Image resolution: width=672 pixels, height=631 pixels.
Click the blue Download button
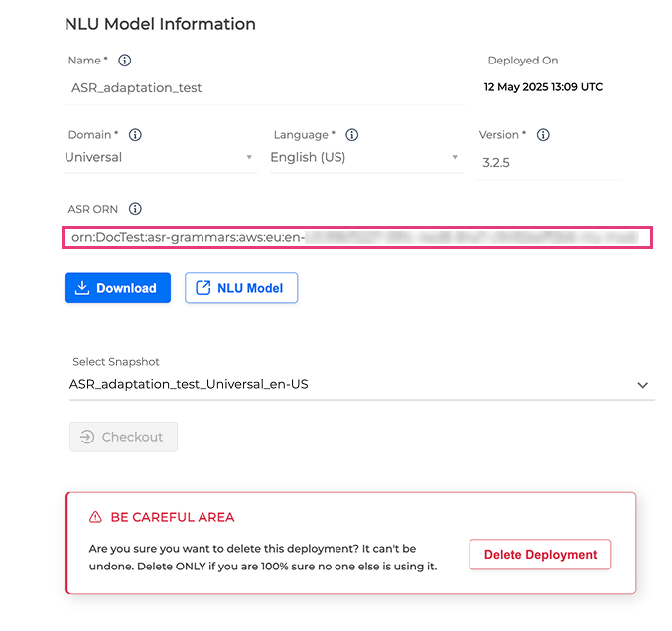(x=117, y=288)
